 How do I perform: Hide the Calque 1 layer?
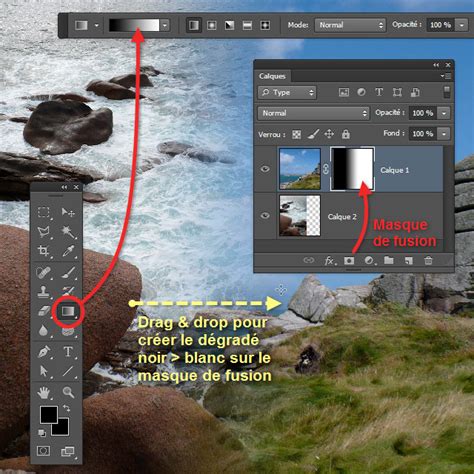(265, 169)
